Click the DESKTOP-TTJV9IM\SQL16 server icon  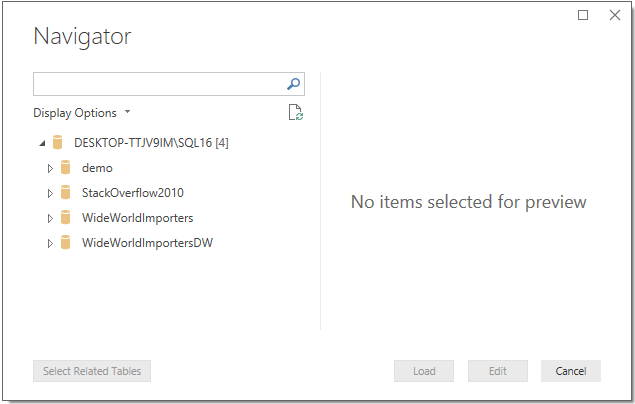(58, 143)
